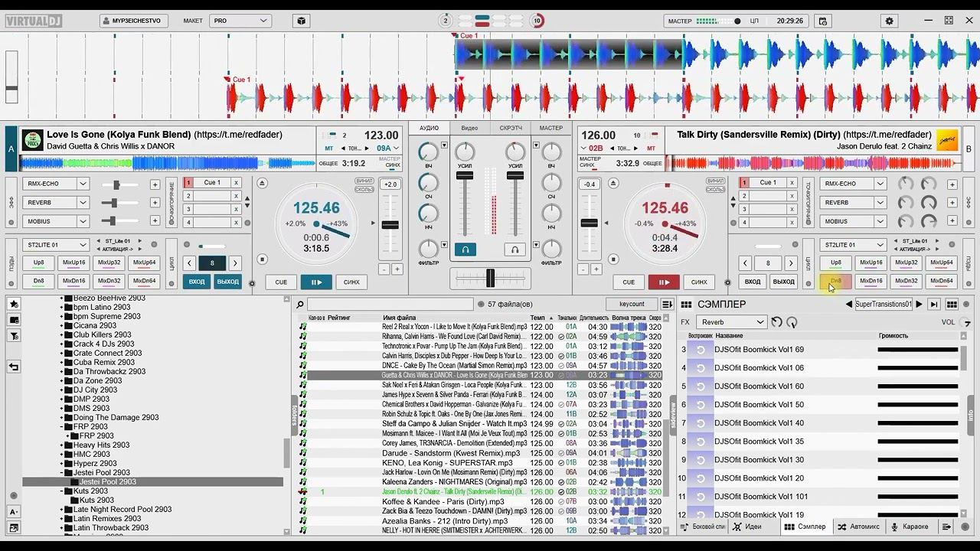The height and width of the screenshot is (551, 980).
Task: Click the left deck play/pause button
Action: [315, 282]
